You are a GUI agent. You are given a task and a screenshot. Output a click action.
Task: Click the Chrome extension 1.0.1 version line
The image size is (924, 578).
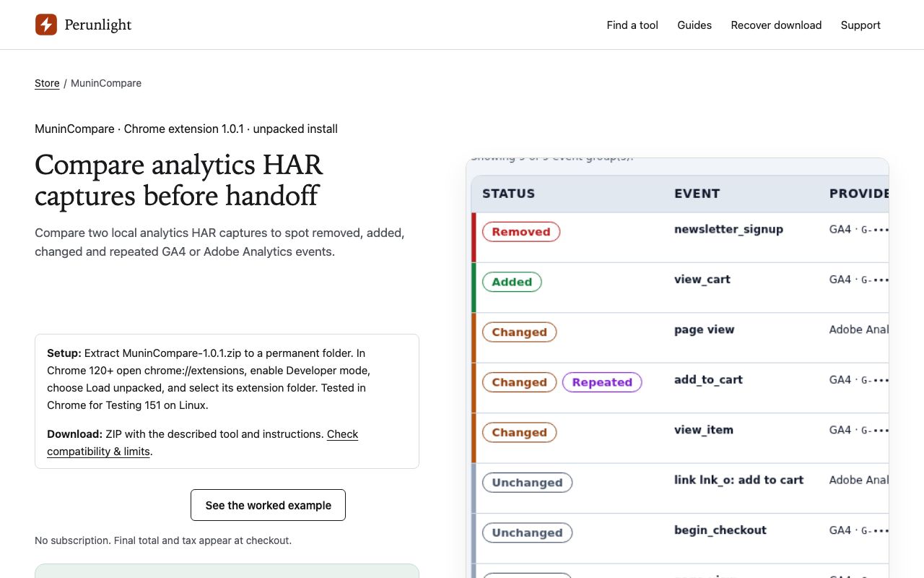point(186,129)
